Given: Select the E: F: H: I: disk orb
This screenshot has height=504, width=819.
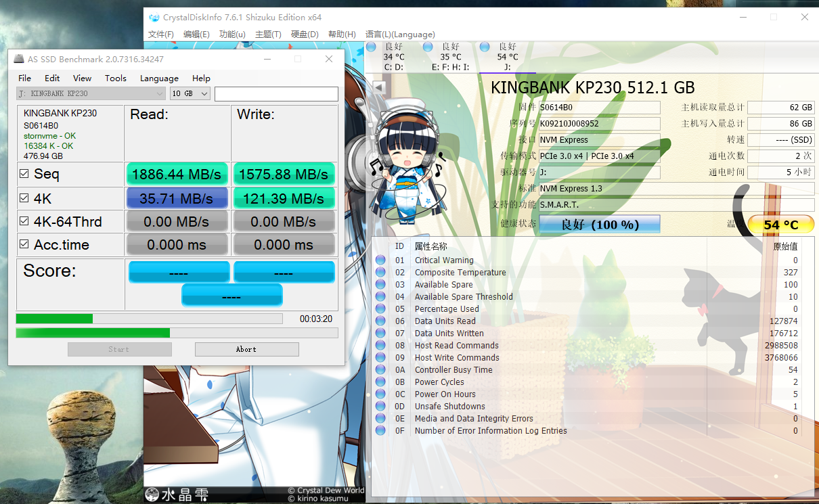Looking at the screenshot, I should (x=428, y=47).
